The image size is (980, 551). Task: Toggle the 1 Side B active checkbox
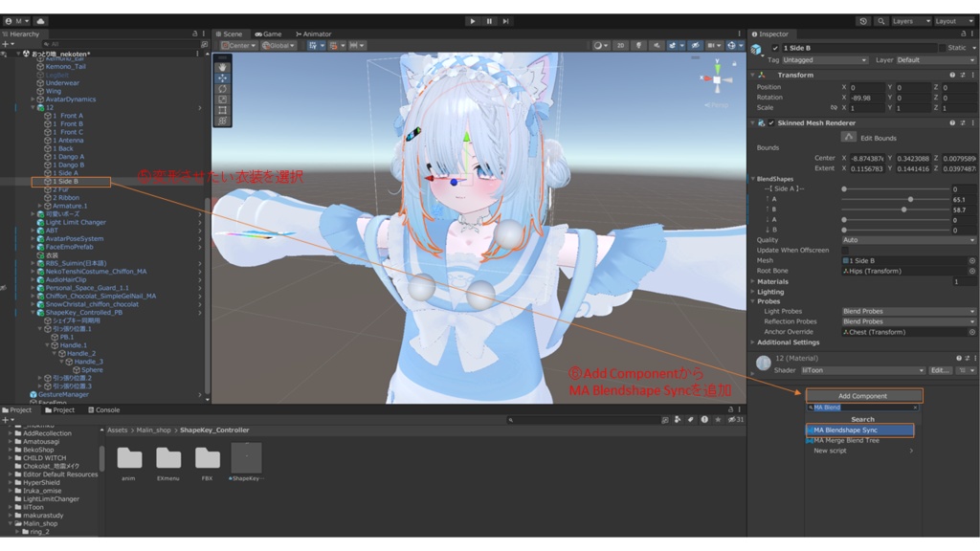775,48
